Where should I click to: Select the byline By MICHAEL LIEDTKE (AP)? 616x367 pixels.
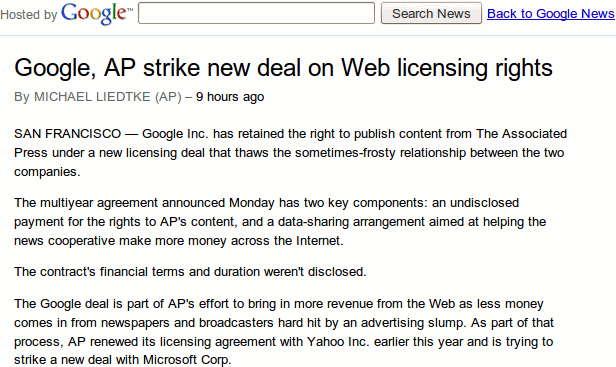tap(98, 97)
